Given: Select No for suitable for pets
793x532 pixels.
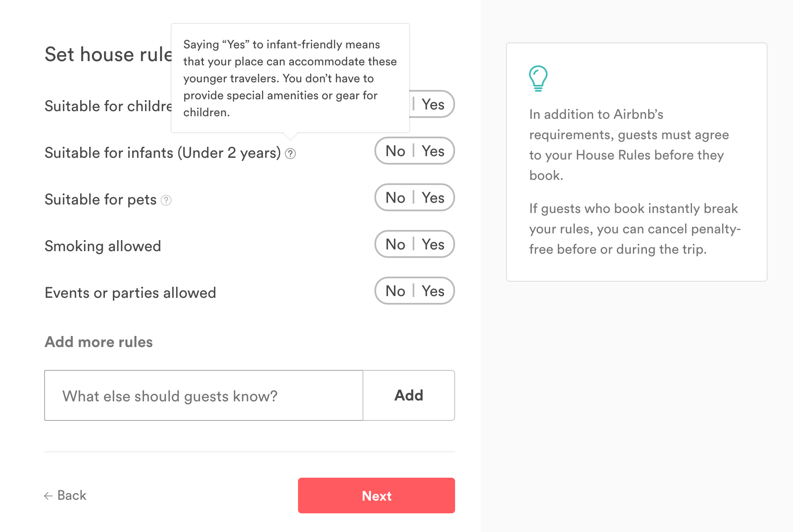Looking at the screenshot, I should pyautogui.click(x=396, y=198).
